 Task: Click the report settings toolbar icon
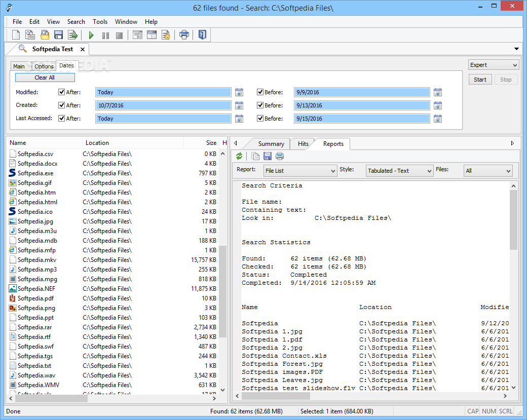[166, 34]
